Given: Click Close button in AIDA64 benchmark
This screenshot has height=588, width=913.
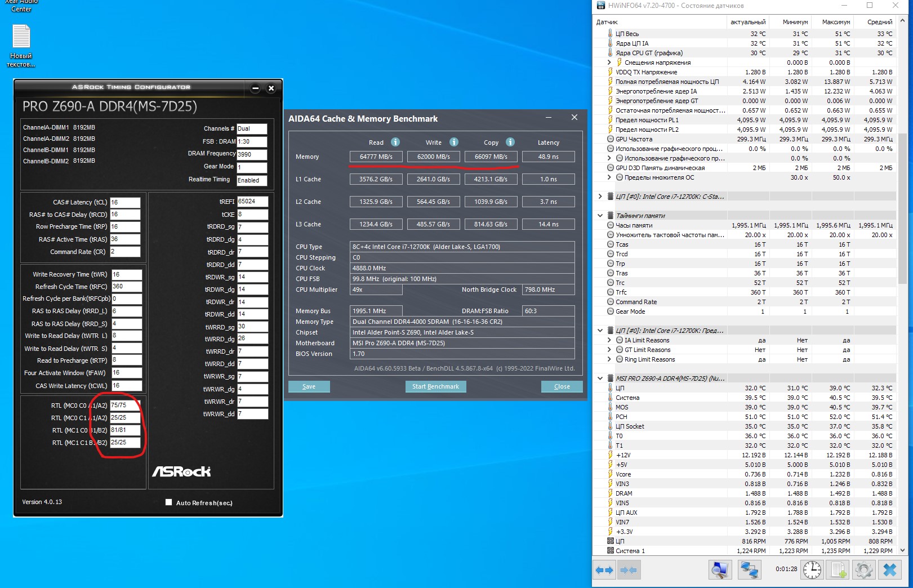Looking at the screenshot, I should pyautogui.click(x=562, y=386).
